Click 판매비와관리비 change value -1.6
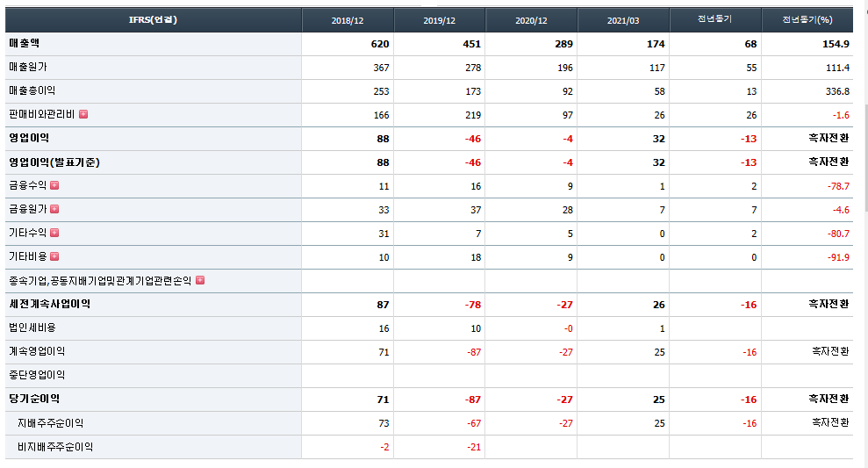The image size is (868, 468). [841, 115]
